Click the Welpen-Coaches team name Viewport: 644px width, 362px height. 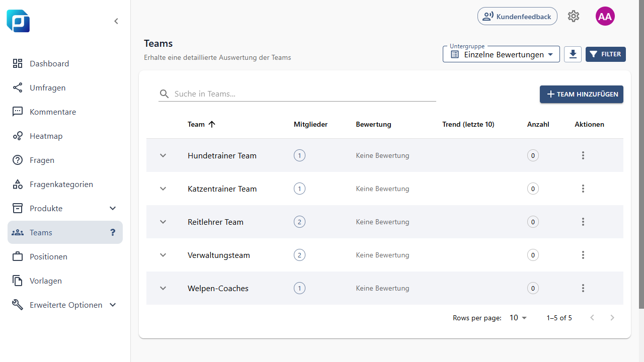pyautogui.click(x=218, y=288)
